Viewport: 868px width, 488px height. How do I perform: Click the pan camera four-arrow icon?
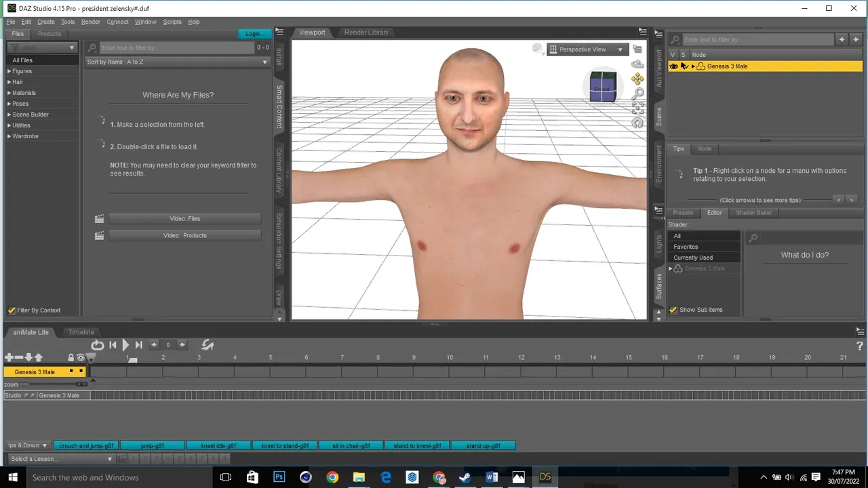(x=637, y=79)
